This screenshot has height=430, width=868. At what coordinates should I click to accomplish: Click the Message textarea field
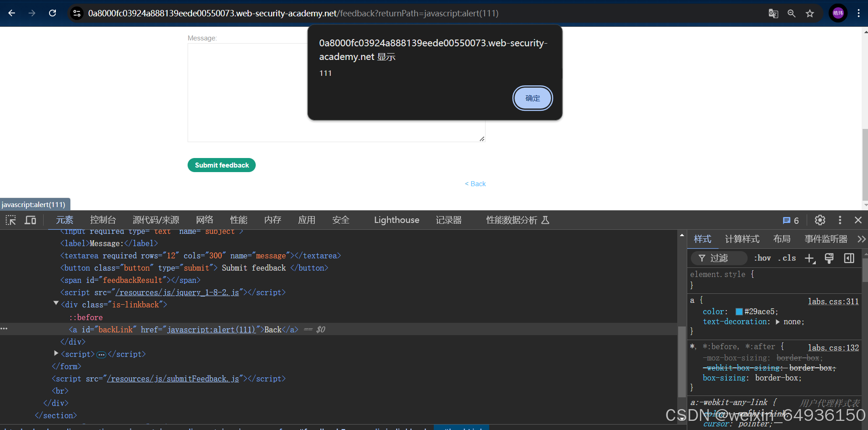coord(336,92)
